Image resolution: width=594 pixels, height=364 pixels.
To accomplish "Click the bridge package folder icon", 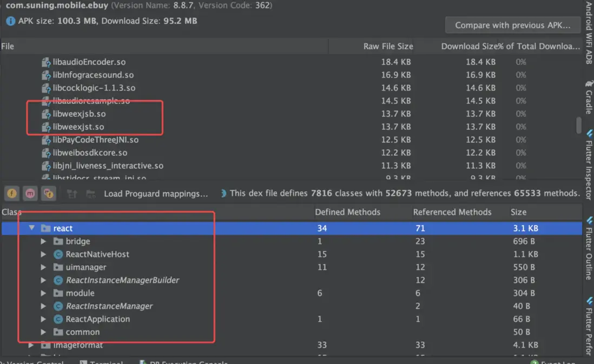I will (x=58, y=241).
